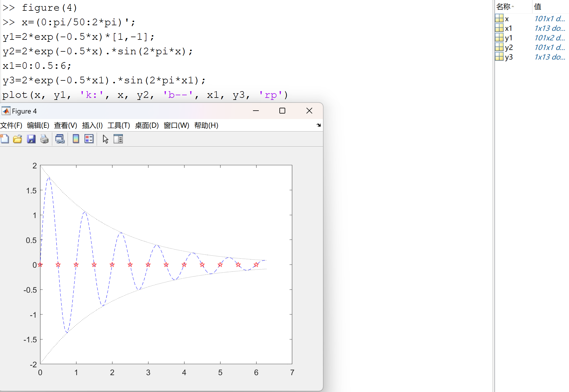Click the toolbar dock arrow at menu right
The width and height of the screenshot is (569, 392).
319,125
